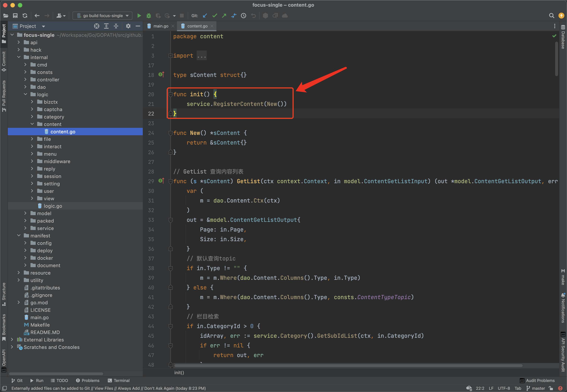Click the Save All disk icon
This screenshot has width=567, height=392.
click(15, 16)
